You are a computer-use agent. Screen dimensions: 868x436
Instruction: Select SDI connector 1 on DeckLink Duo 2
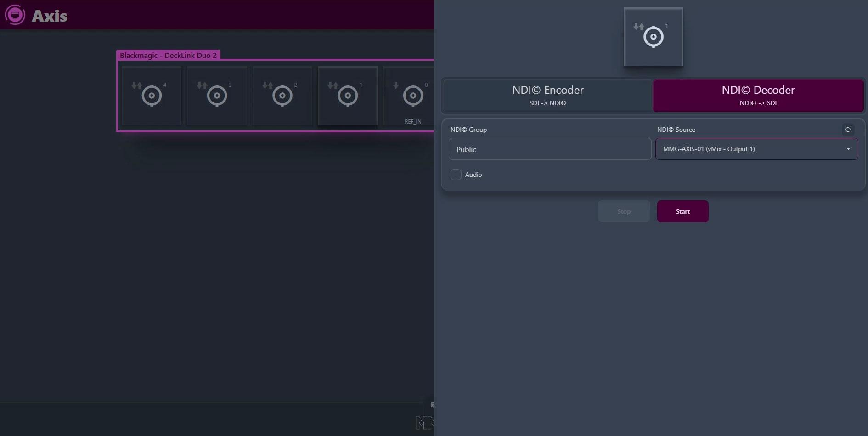[348, 96]
